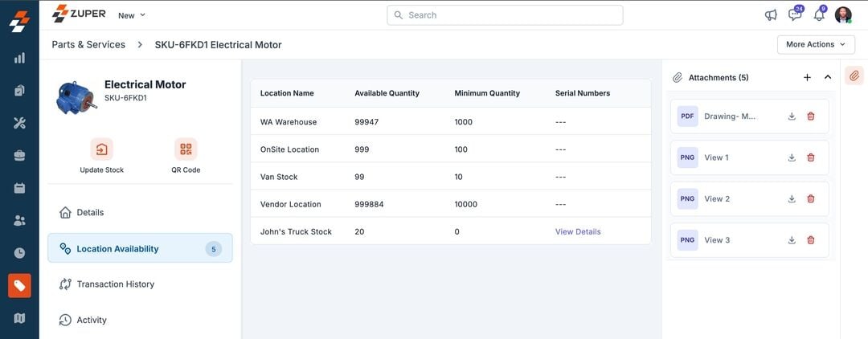Add a new attachment with plus icon
868x339 pixels.
pos(807,77)
